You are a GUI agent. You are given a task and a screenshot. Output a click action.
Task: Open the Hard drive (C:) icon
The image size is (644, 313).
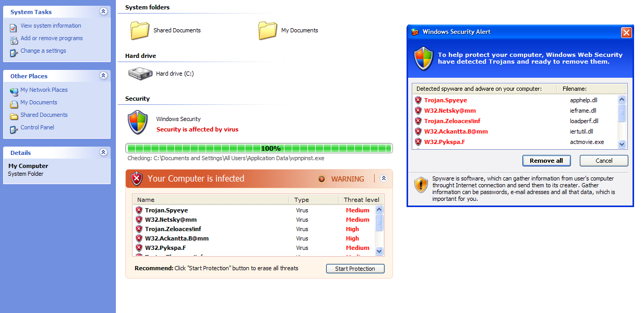(x=140, y=74)
